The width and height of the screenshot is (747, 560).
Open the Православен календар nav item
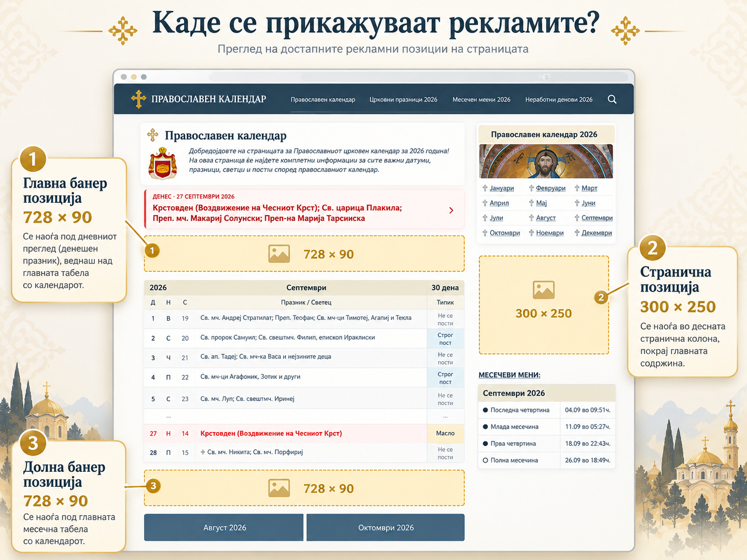pyautogui.click(x=323, y=100)
